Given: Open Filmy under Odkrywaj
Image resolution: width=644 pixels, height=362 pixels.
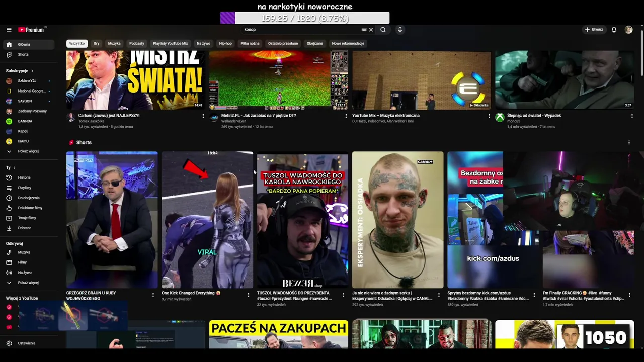Looking at the screenshot, I should (x=29, y=262).
